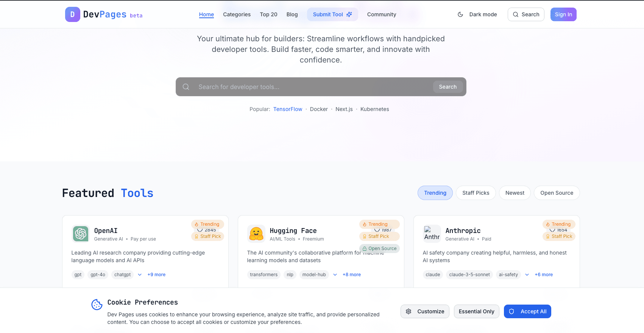Click the nlp tag
The height and width of the screenshot is (333, 644).
[x=290, y=275]
